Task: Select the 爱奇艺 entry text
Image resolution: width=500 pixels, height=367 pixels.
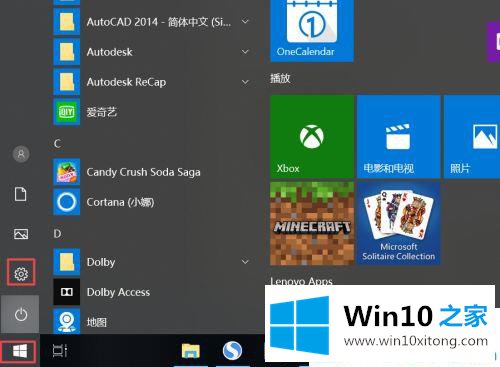Action: pos(102,112)
